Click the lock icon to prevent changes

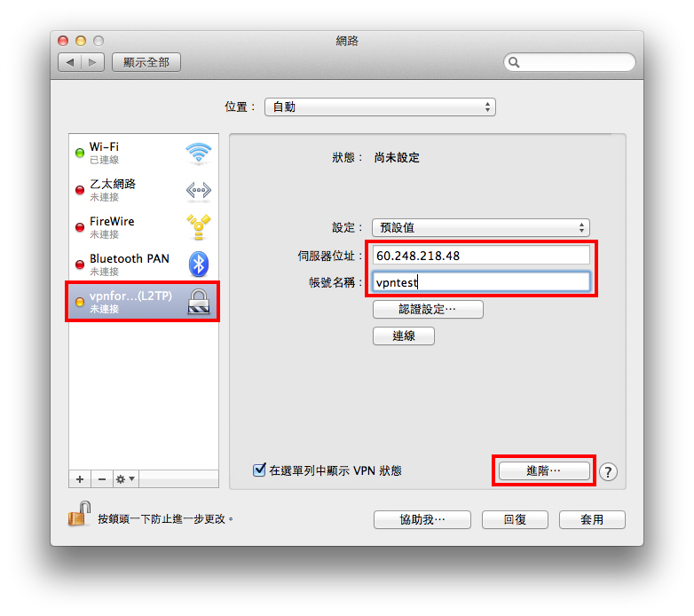[x=80, y=514]
